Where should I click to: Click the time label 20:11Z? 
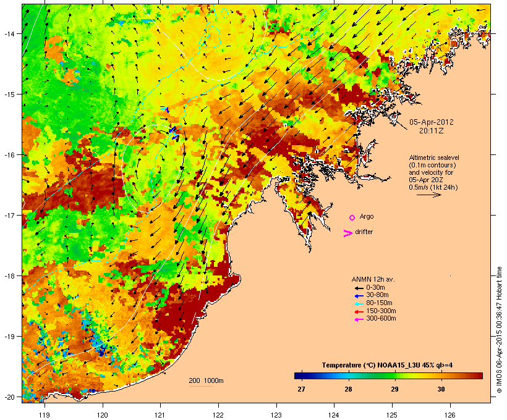pyautogui.click(x=432, y=131)
